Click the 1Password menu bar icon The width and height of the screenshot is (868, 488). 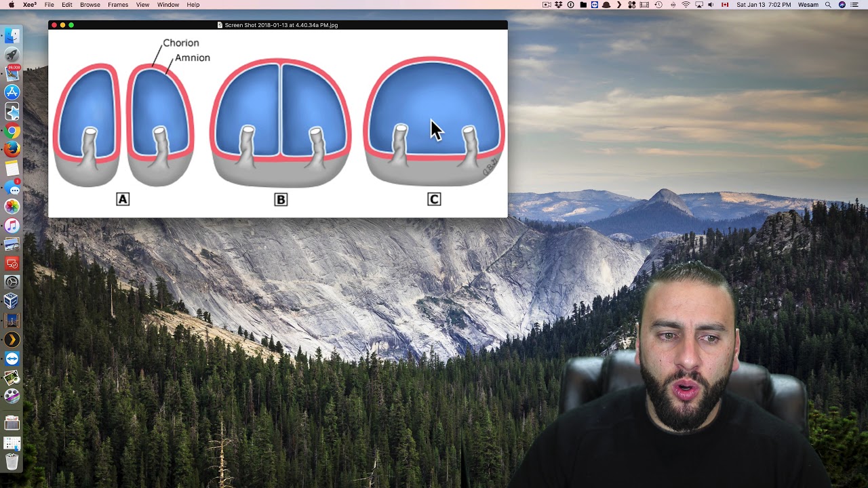[571, 5]
